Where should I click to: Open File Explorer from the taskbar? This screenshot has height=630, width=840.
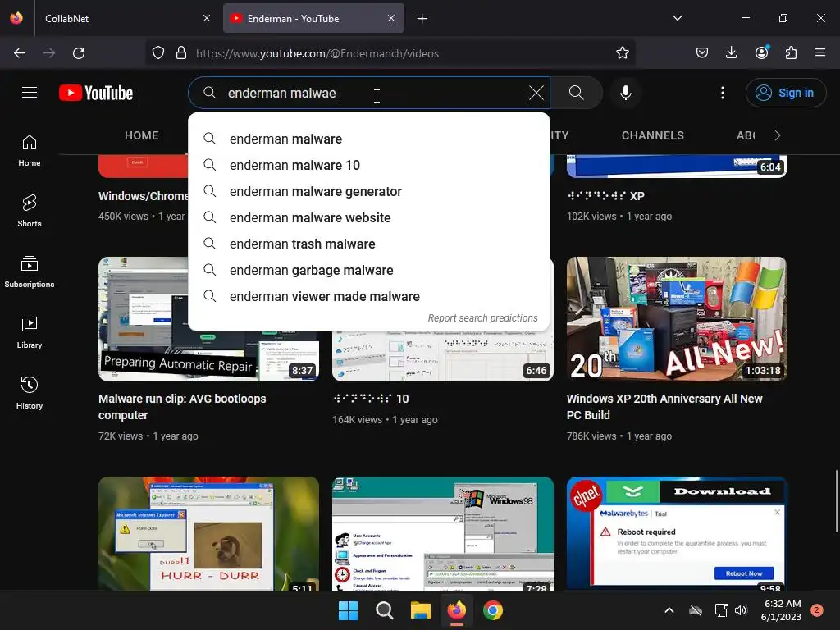(421, 610)
